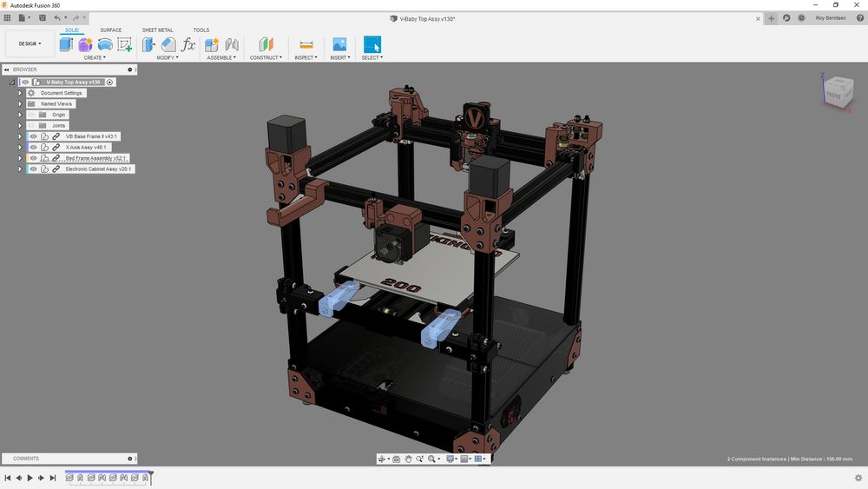The width and height of the screenshot is (868, 489).
Task: Expand the Named Views folder
Action: pyautogui.click(x=20, y=103)
